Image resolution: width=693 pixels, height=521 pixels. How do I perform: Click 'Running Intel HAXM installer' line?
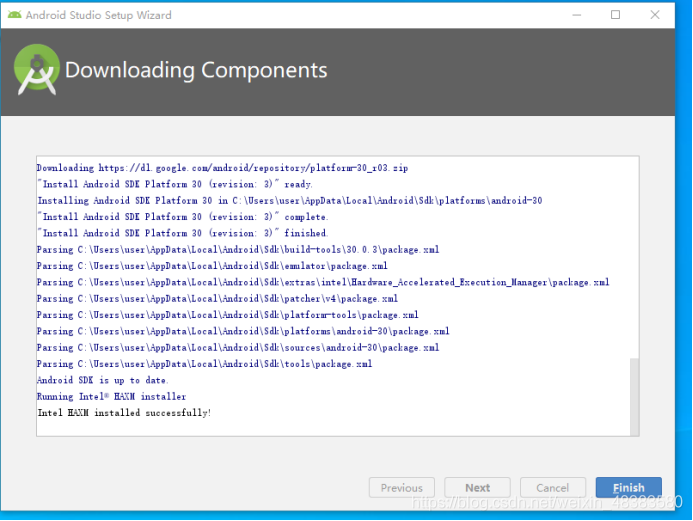click(111, 397)
